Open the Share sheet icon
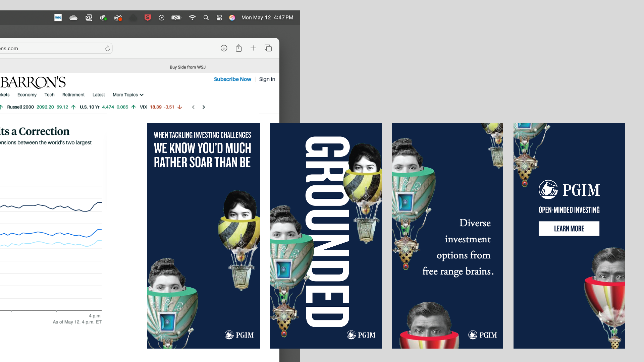The height and width of the screenshot is (362, 644). (238, 48)
